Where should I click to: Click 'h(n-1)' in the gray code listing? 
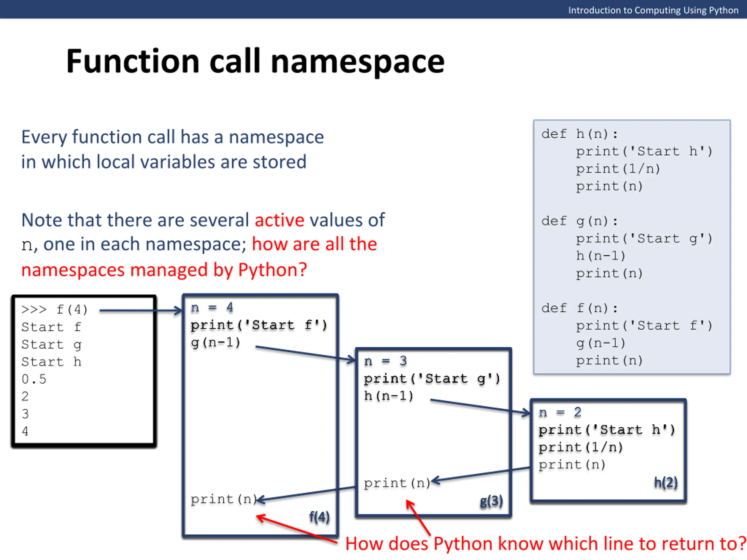pos(601,256)
